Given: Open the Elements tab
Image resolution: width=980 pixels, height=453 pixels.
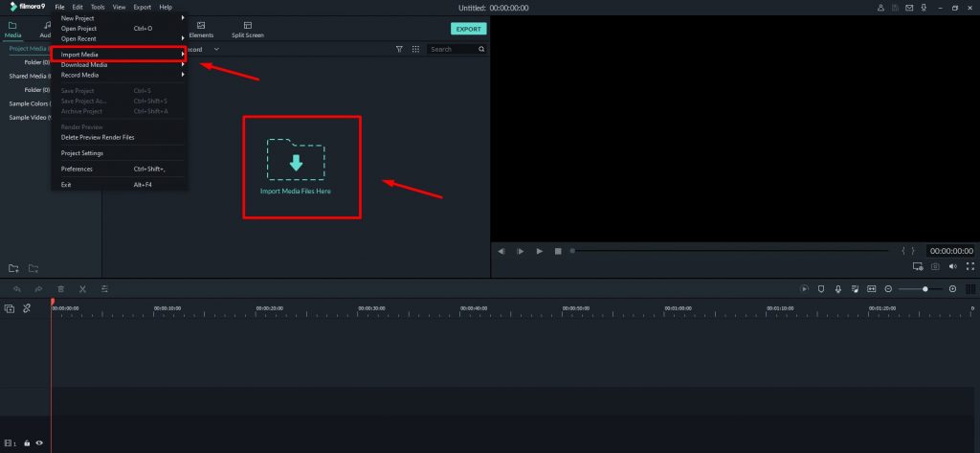Looking at the screenshot, I should [201, 30].
